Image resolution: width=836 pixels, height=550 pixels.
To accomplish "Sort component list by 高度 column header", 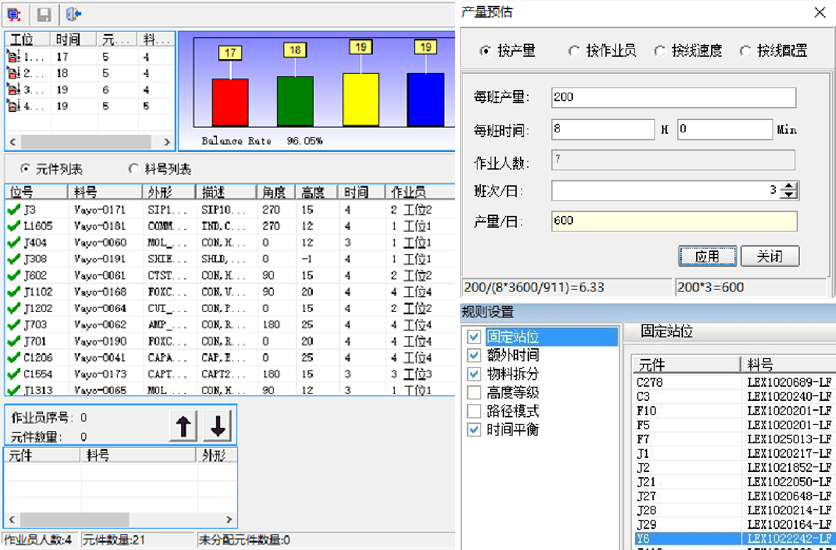I will tap(313, 192).
